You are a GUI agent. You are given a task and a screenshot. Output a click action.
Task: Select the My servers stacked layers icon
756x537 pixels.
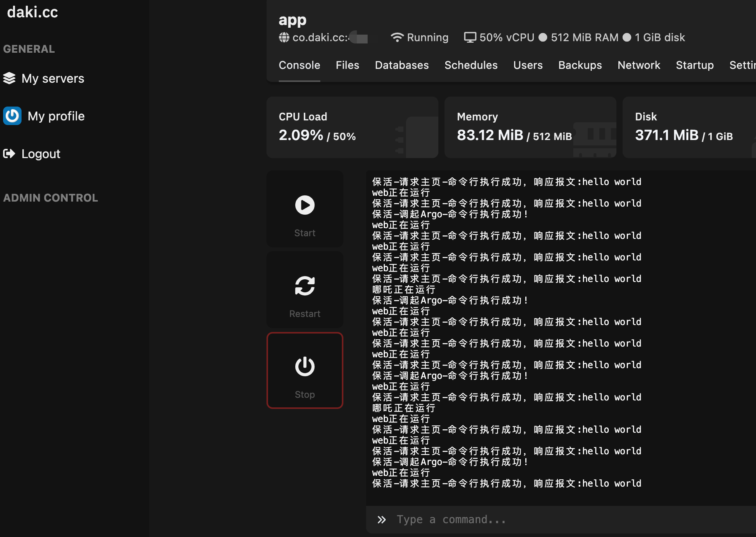click(x=10, y=78)
